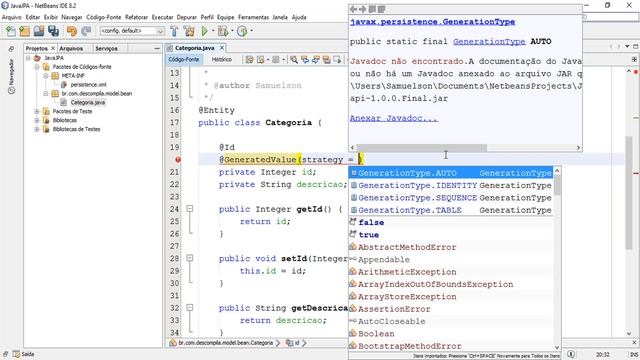Image resolution: width=640 pixels, height=360 pixels.
Task: Minimize the Projetos panel group
Action: point(157,48)
